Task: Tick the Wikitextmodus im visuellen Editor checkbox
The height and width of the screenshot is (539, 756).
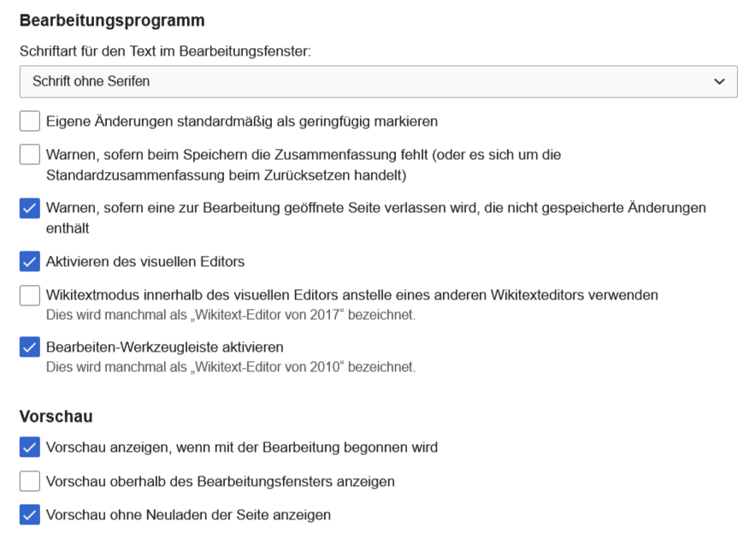Action: pyautogui.click(x=30, y=295)
